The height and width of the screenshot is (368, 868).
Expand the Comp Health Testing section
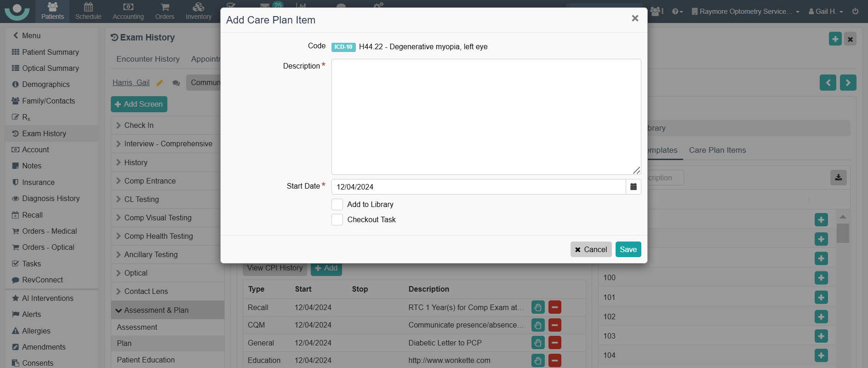tap(158, 236)
